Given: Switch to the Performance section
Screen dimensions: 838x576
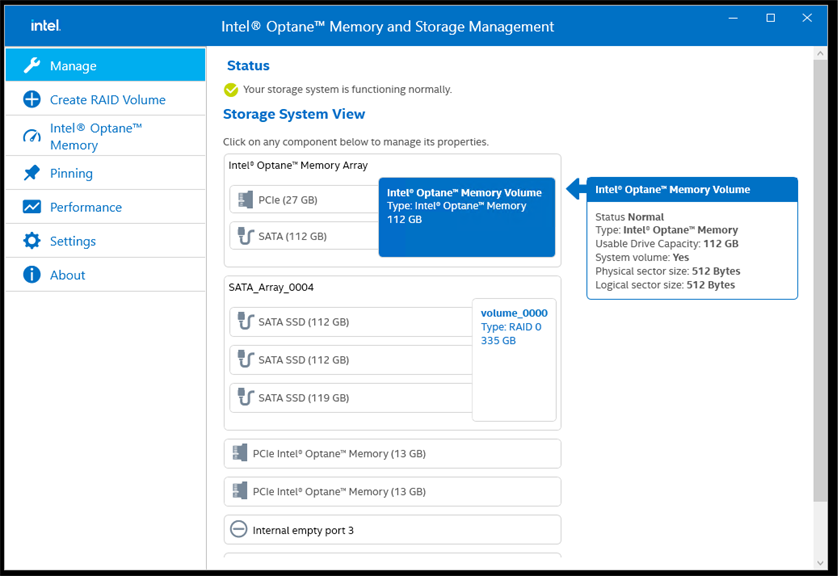Looking at the screenshot, I should 86,208.
